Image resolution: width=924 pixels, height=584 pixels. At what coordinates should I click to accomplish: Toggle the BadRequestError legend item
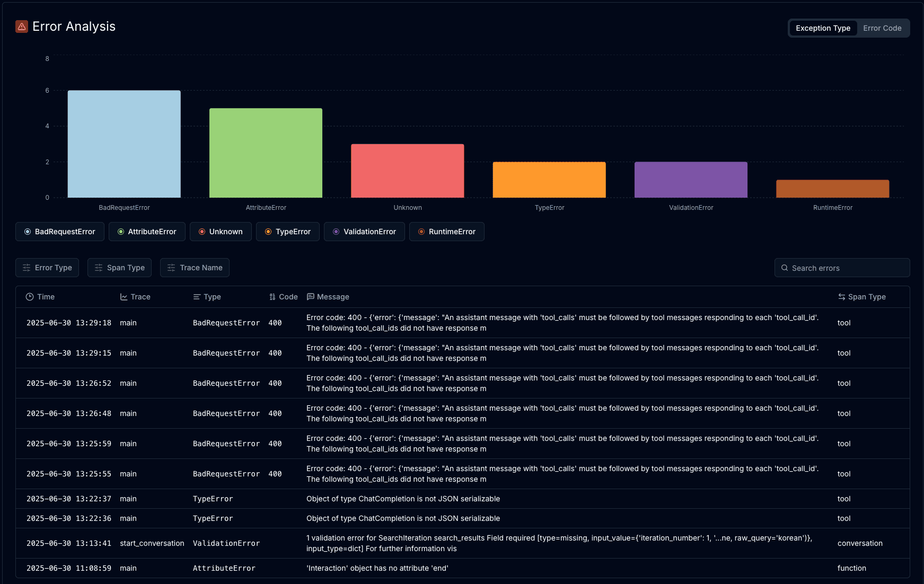pyautogui.click(x=60, y=232)
